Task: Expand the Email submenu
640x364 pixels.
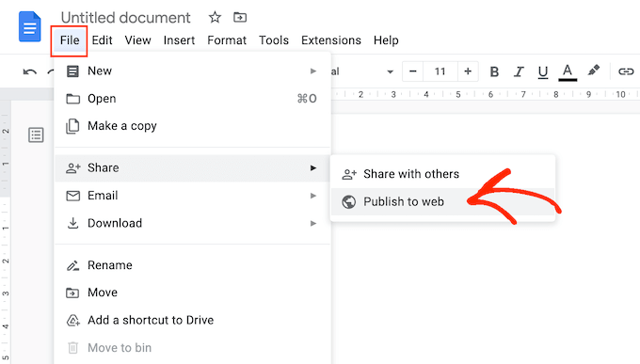Action: [192, 196]
